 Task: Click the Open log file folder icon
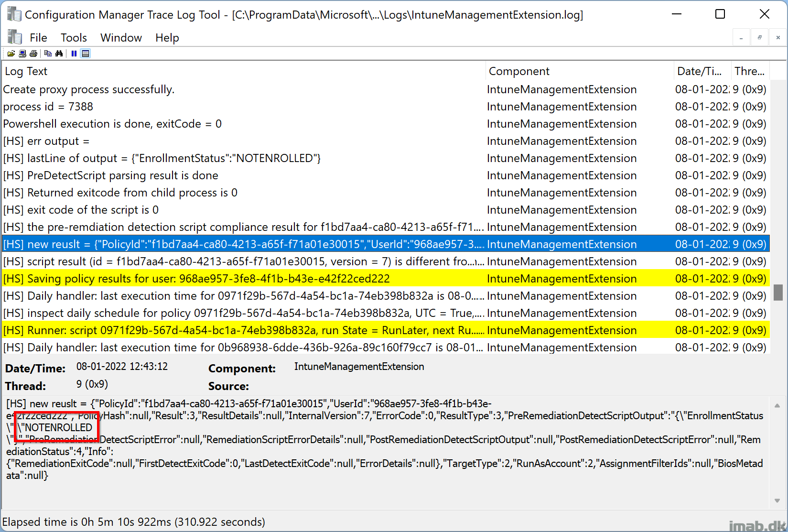click(x=11, y=54)
